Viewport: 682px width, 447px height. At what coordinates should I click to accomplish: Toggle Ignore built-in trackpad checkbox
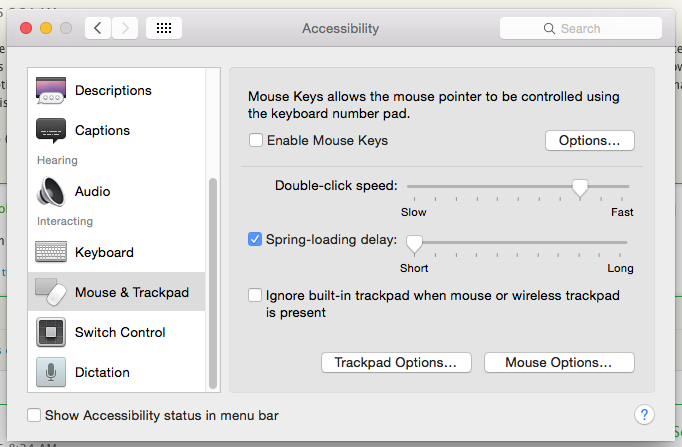click(256, 296)
